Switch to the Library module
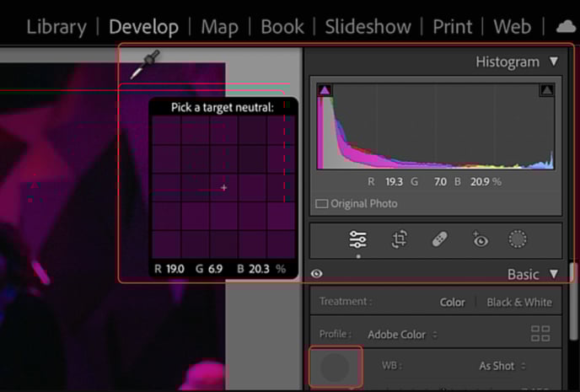The width and height of the screenshot is (580, 392). (56, 27)
